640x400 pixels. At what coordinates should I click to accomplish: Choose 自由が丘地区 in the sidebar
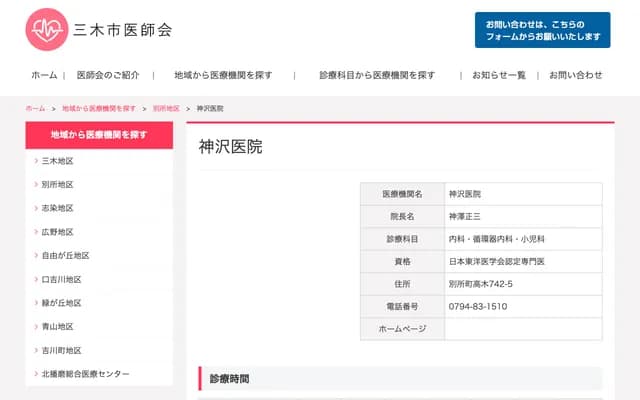pos(65,256)
